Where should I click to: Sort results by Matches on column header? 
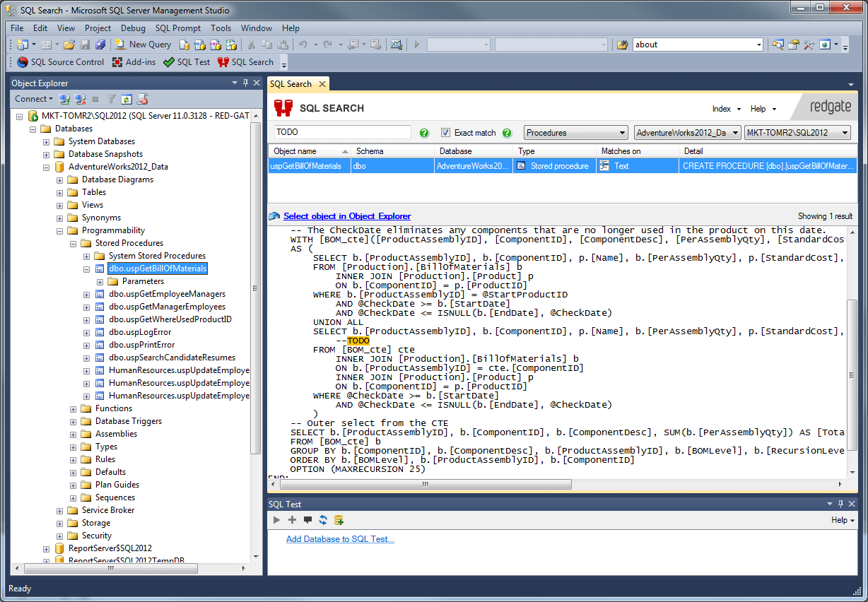[638, 151]
